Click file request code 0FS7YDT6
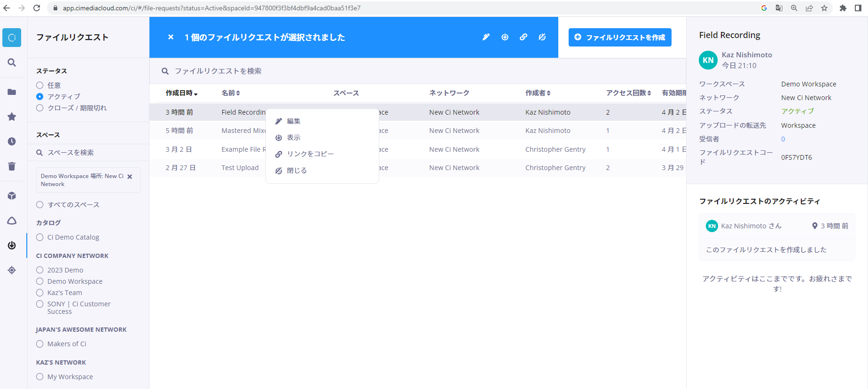 tap(797, 157)
